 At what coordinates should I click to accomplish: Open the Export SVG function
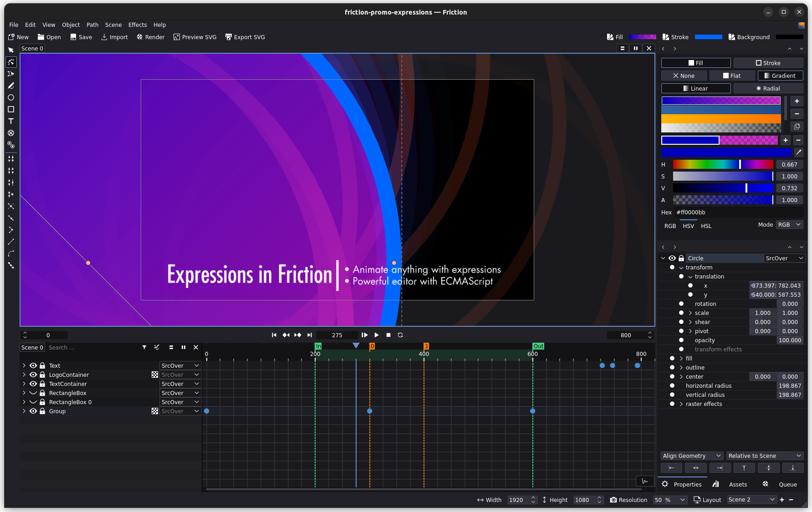[x=245, y=37]
